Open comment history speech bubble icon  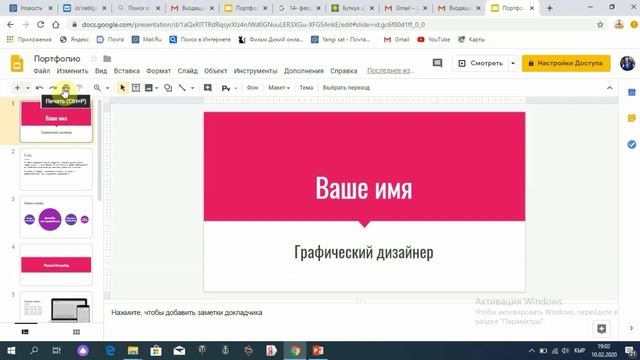(x=437, y=63)
